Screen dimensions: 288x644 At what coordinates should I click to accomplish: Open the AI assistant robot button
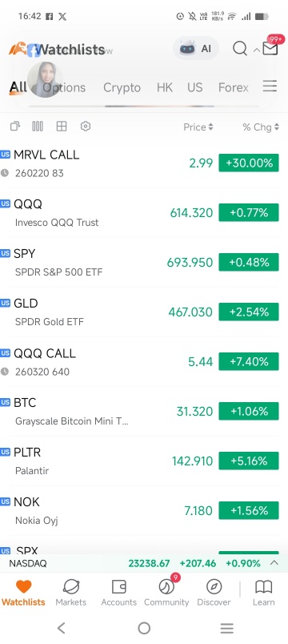click(x=196, y=49)
